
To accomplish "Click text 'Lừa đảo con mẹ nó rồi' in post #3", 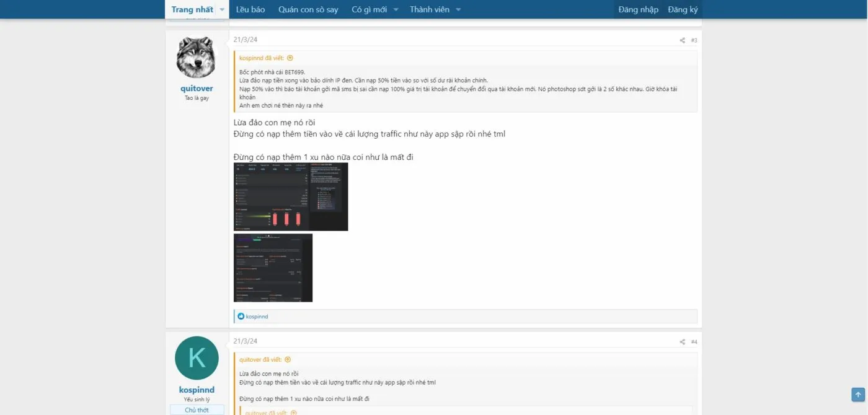I will 275,123.
